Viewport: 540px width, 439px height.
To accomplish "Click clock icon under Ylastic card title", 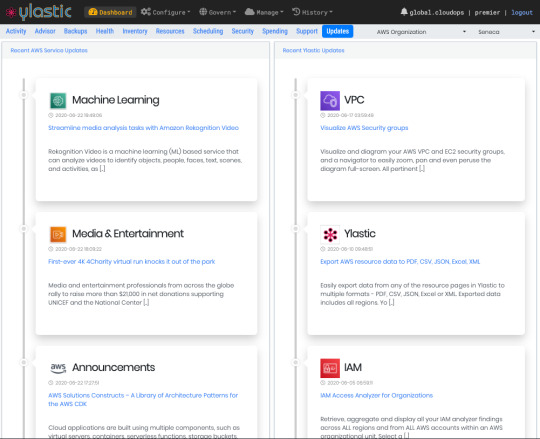I will [323, 249].
